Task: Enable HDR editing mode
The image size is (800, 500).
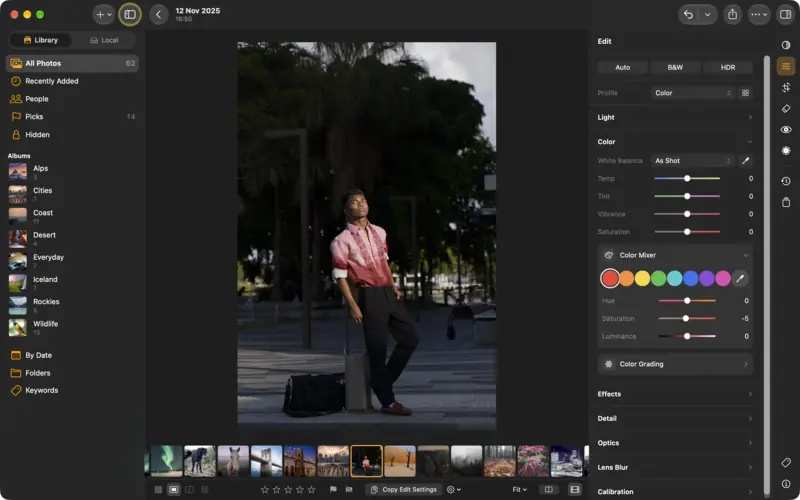Action: pos(728,67)
